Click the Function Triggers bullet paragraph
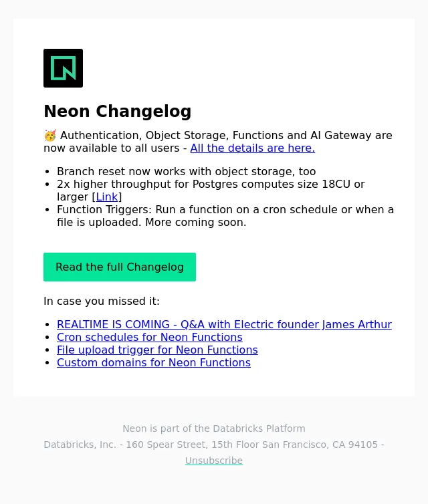Image resolution: width=428 pixels, height=504 pixels. [225, 216]
